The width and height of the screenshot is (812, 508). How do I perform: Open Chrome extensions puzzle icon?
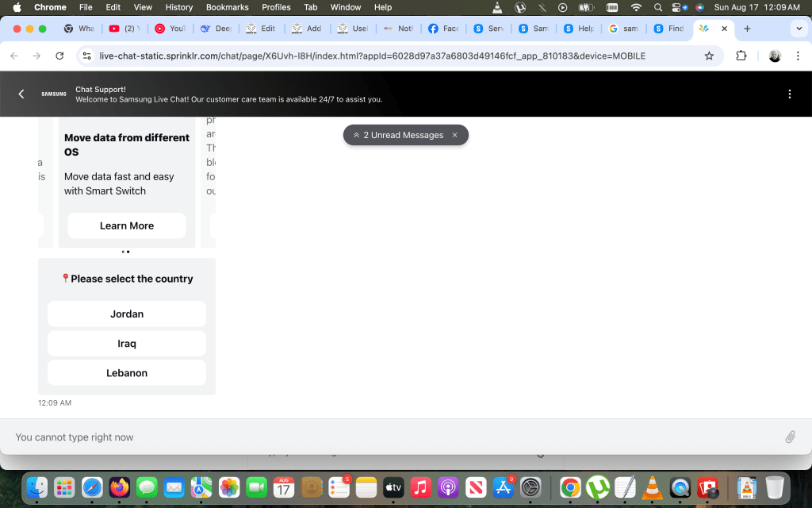pos(741,56)
